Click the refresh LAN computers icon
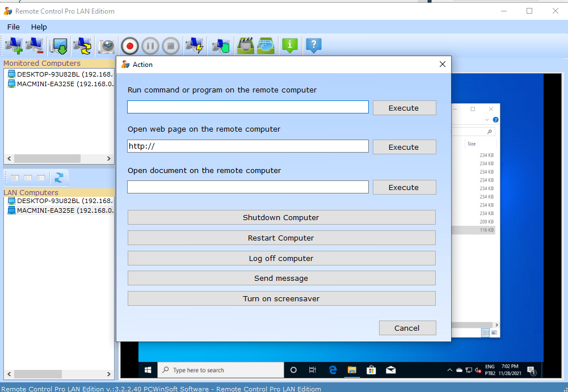 pos(59,178)
